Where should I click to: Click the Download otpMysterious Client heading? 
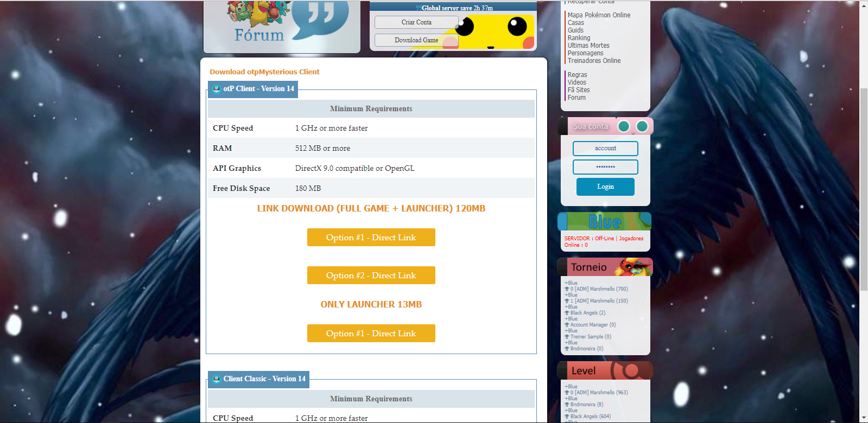coord(265,72)
